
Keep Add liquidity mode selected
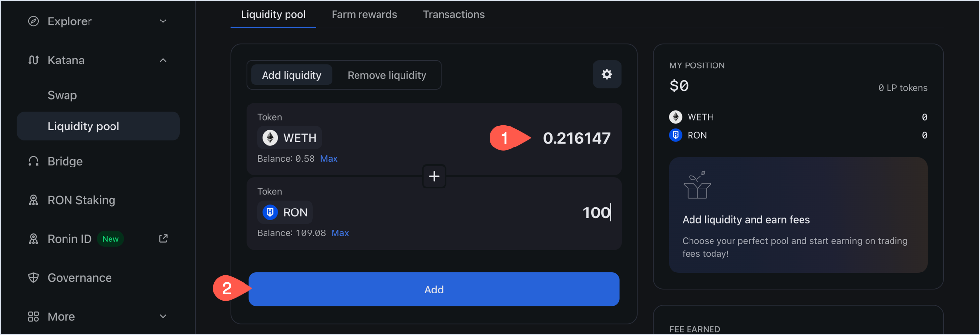click(291, 75)
